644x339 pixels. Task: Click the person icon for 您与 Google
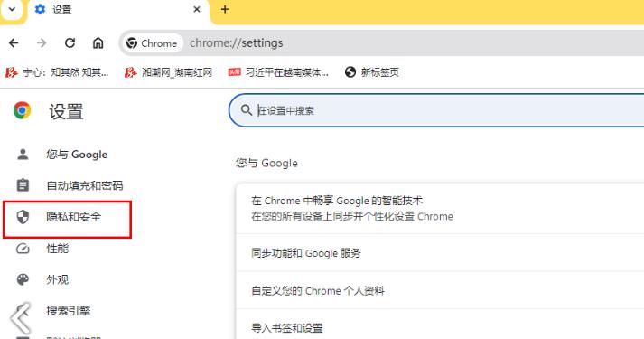coord(23,154)
